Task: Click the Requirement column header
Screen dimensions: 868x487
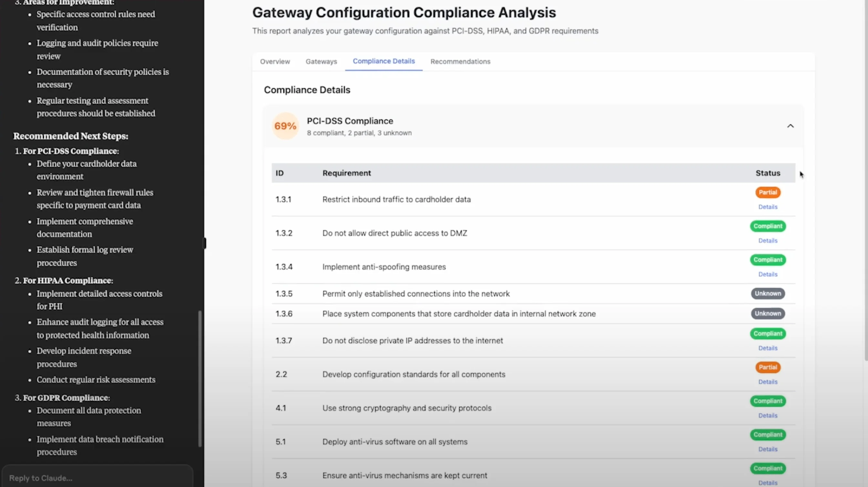Action: tap(347, 173)
